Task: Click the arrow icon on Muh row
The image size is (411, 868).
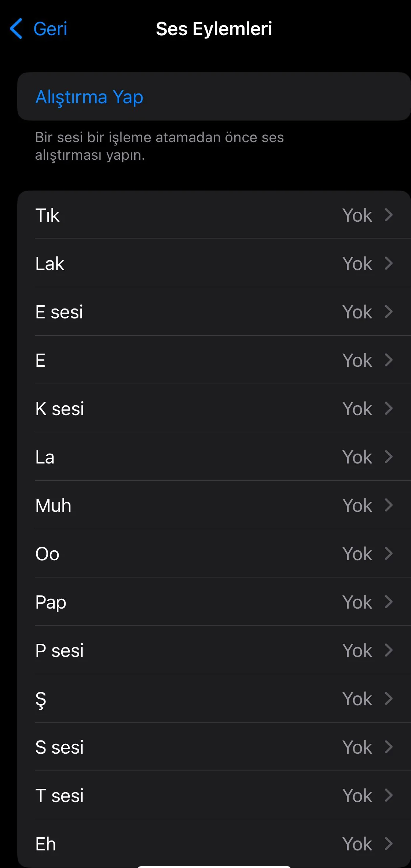Action: pyautogui.click(x=389, y=505)
